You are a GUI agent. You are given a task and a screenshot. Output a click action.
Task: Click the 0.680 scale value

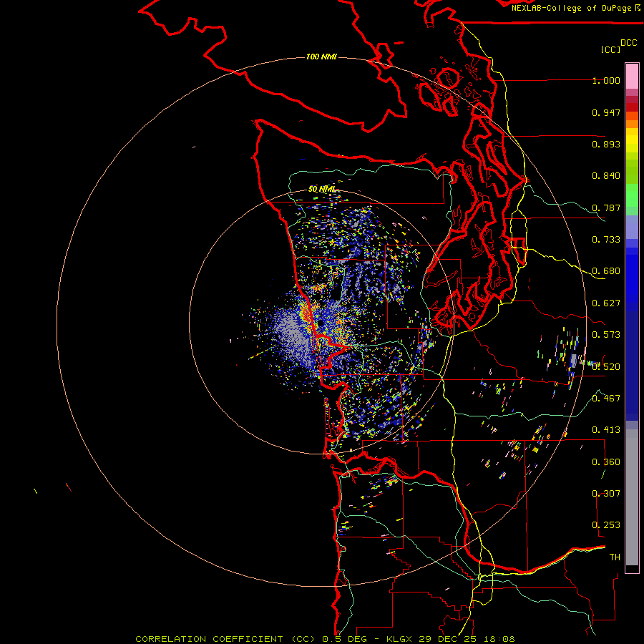(x=606, y=271)
